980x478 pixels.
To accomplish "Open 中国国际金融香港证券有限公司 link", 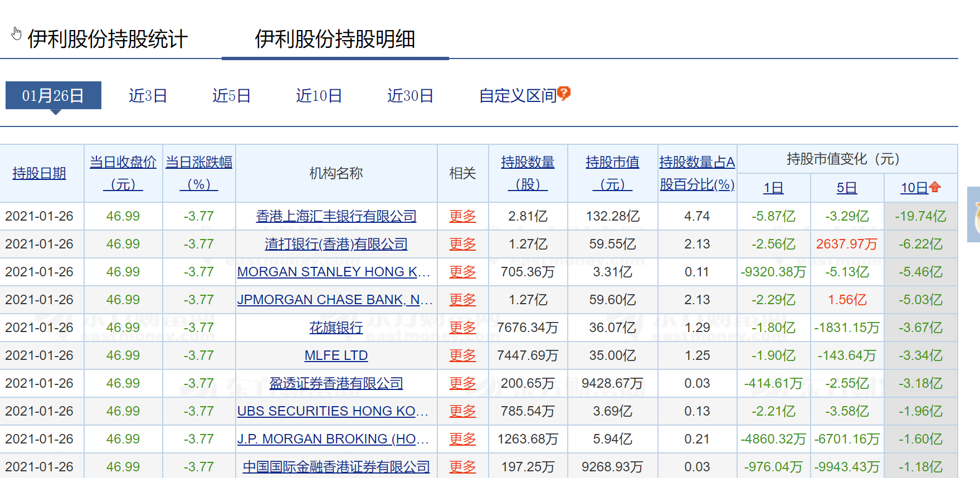I will [x=337, y=467].
